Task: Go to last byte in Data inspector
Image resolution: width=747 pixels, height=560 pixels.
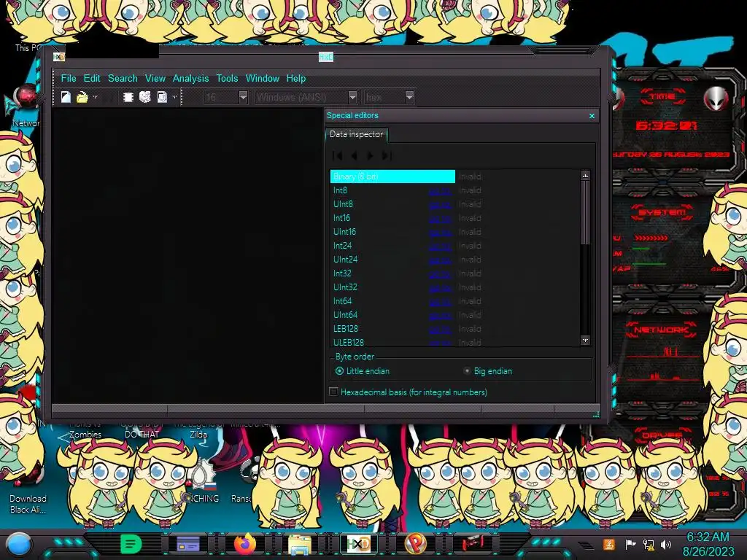Action: [x=387, y=156]
